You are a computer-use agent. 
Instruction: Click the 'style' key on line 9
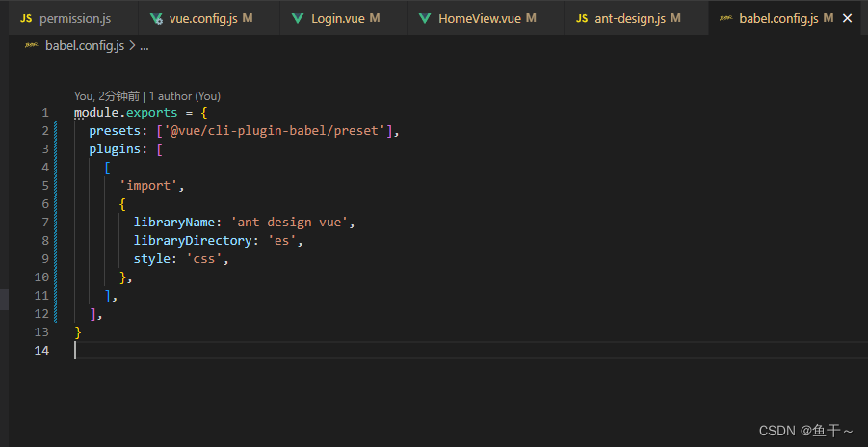(x=151, y=259)
